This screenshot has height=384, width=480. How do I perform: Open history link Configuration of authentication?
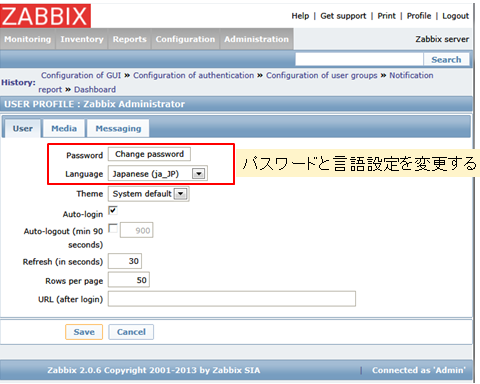(194, 76)
